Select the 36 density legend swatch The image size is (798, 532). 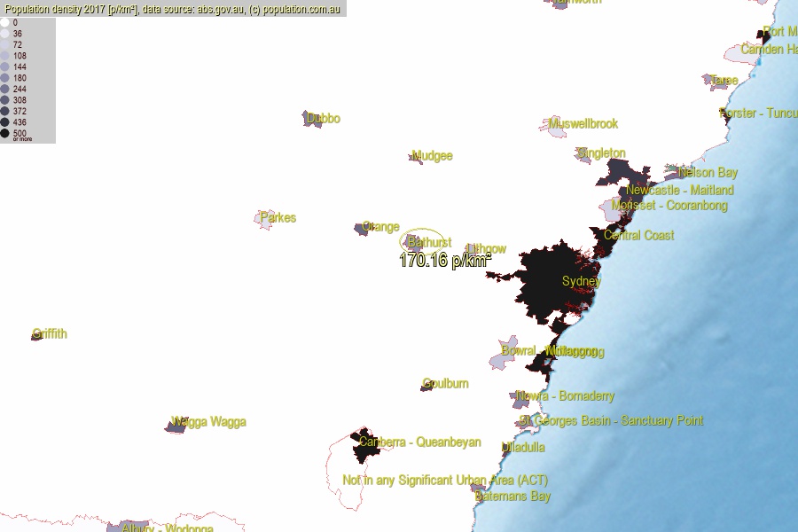pyautogui.click(x=4, y=34)
